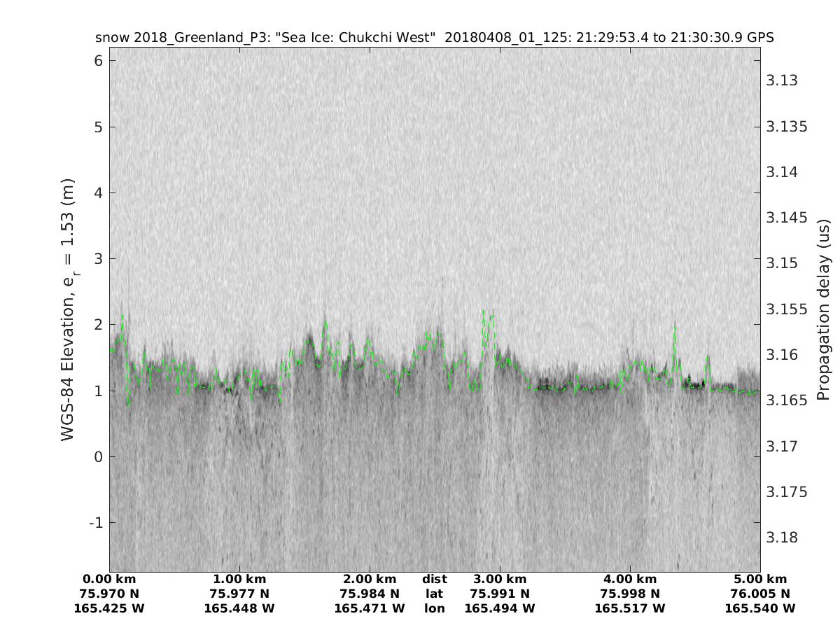Click the "1.00 km" x-axis tick label
This screenshot has width=840, height=630.
pos(239,579)
